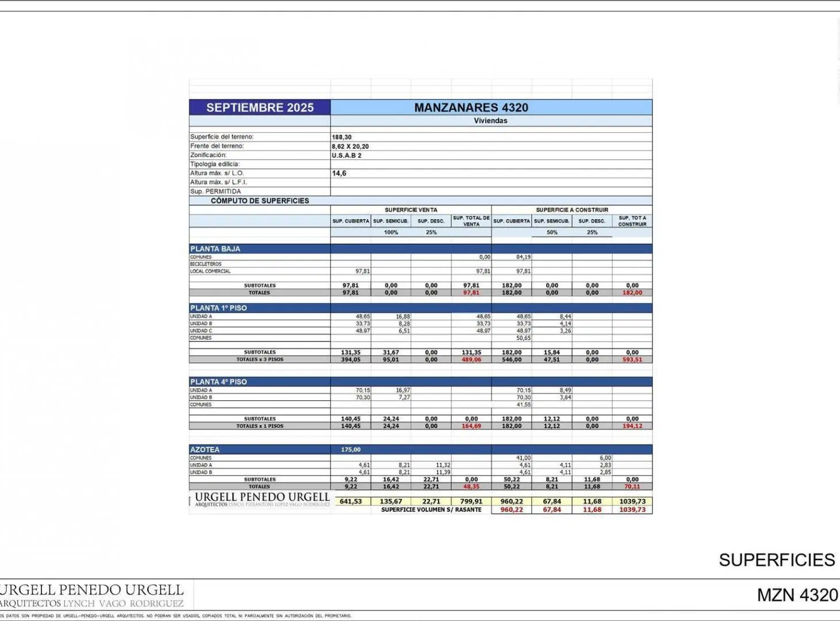Viewport: 840px width, 621px height.
Task: Click the 'UNIDAD C' row label
Action: 201,331
